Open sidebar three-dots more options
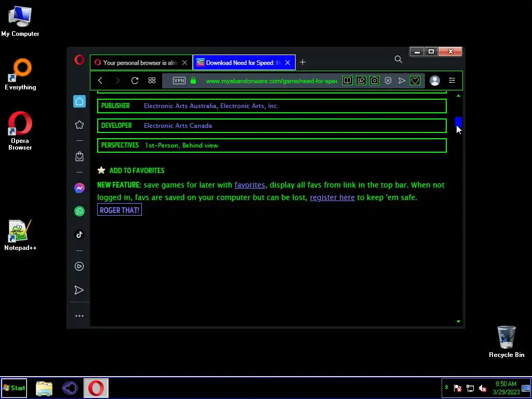This screenshot has width=532, height=399. pyautogui.click(x=79, y=316)
